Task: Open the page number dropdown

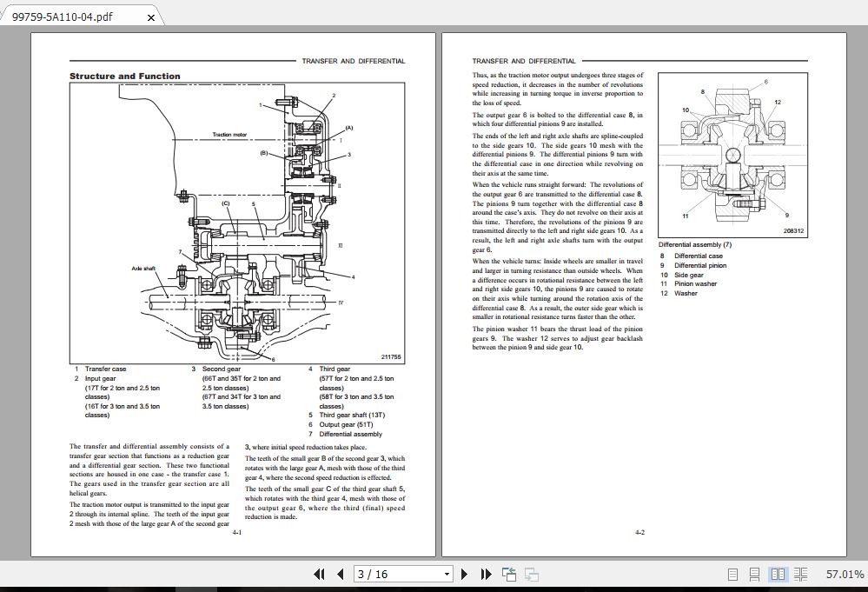Action: [446, 575]
